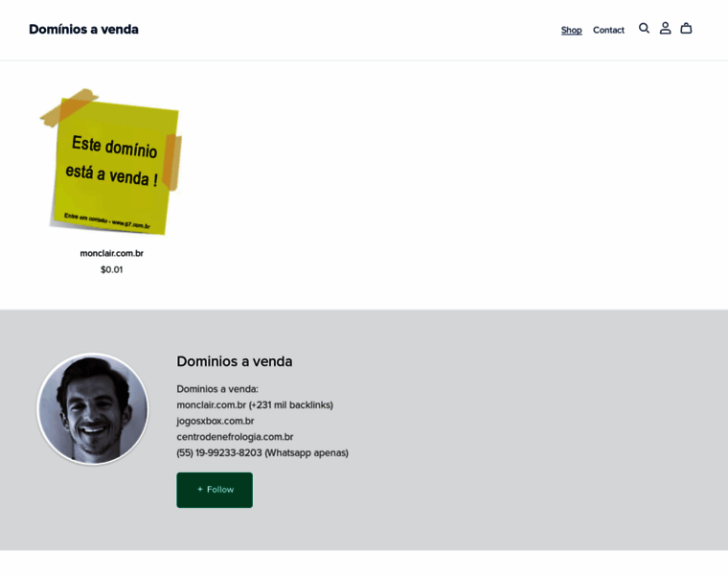Click the Domínios a venda site title

83,30
